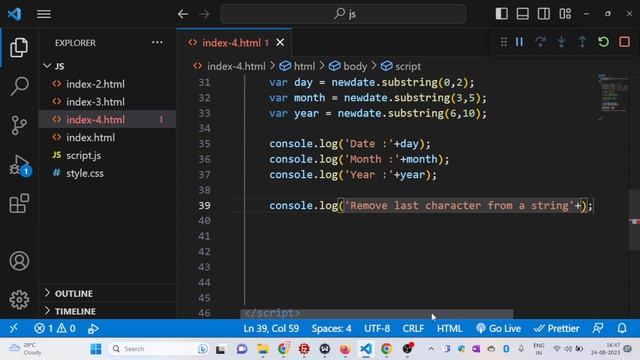This screenshot has width=640, height=360.
Task: Open the Windows Start menu
Action: pos(96,349)
